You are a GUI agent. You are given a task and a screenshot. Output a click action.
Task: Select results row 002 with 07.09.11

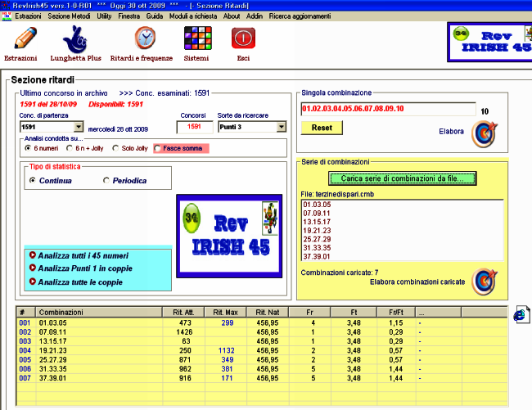point(262,332)
